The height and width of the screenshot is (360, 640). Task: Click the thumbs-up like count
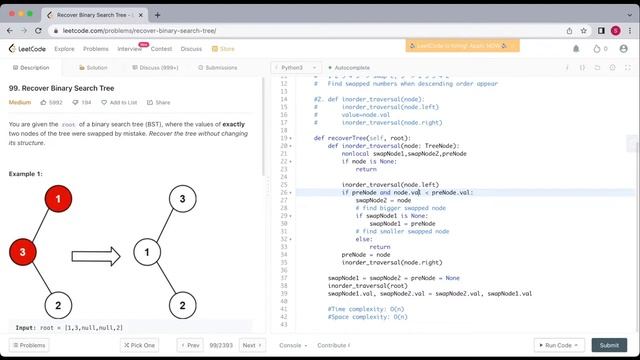coord(51,102)
